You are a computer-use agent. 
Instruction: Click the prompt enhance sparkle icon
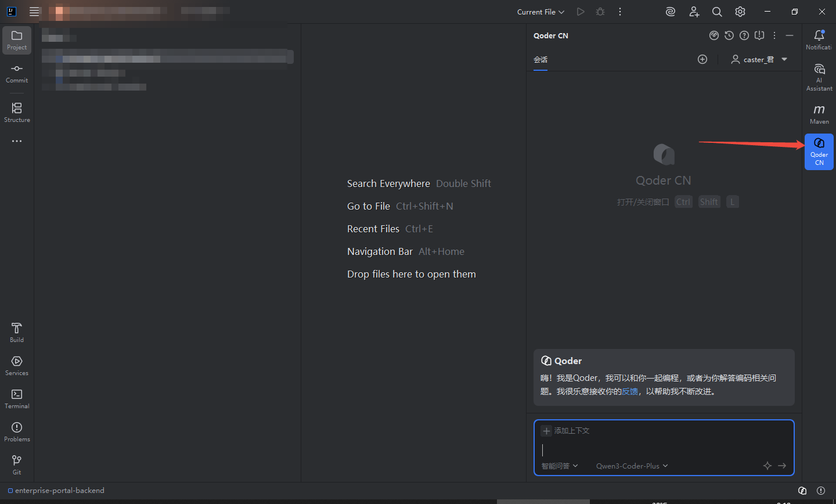(x=767, y=466)
